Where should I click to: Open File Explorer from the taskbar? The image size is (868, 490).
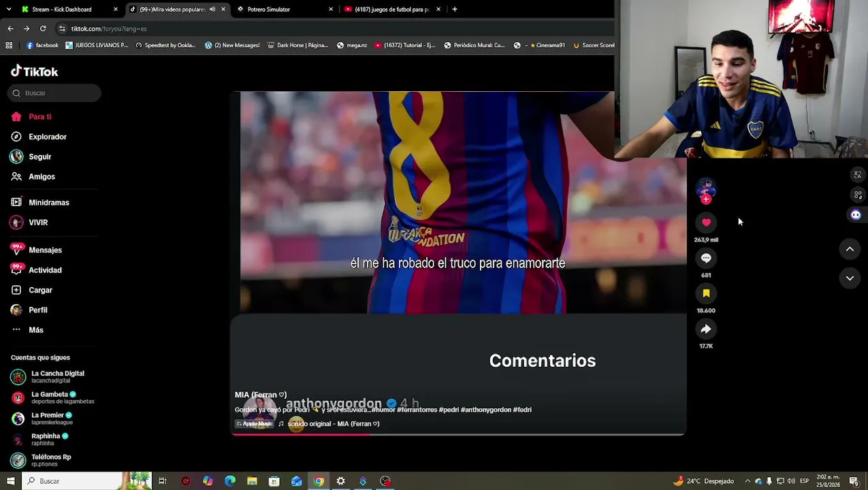click(252, 481)
